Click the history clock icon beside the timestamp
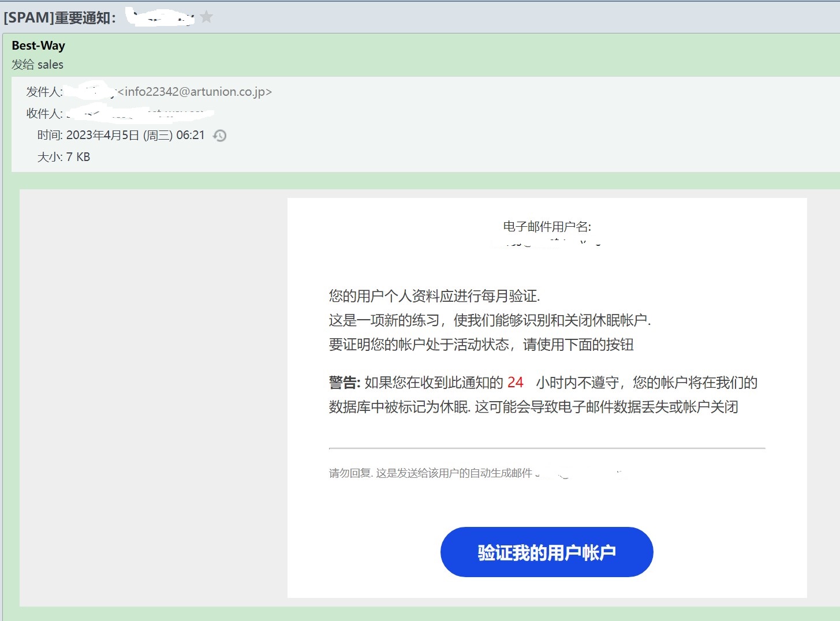 pos(219,135)
